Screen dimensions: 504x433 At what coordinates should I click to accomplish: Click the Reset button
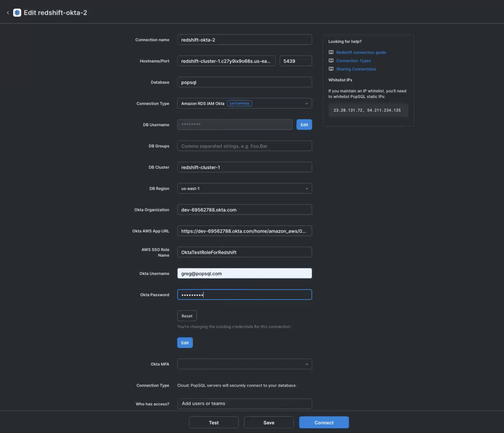click(187, 316)
